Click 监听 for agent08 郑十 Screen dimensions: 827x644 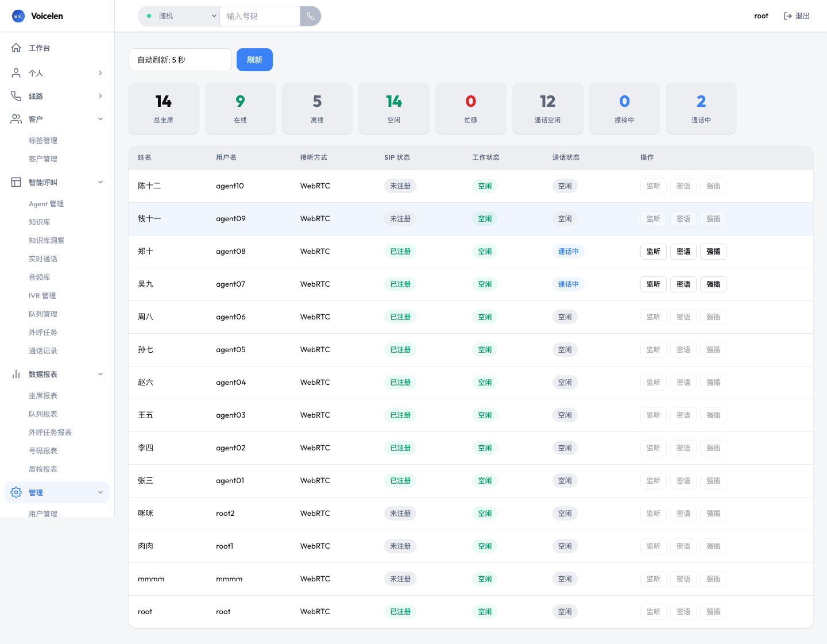point(654,252)
